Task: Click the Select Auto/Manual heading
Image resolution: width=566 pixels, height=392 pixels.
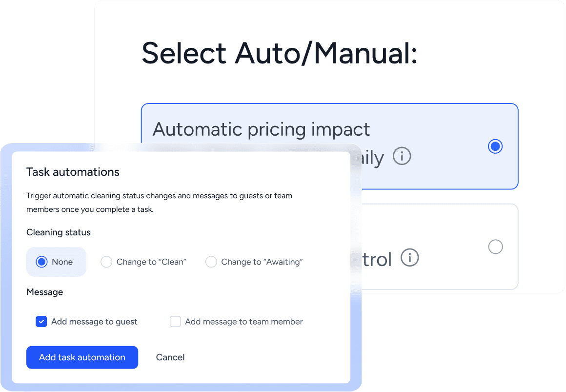Action: click(279, 53)
